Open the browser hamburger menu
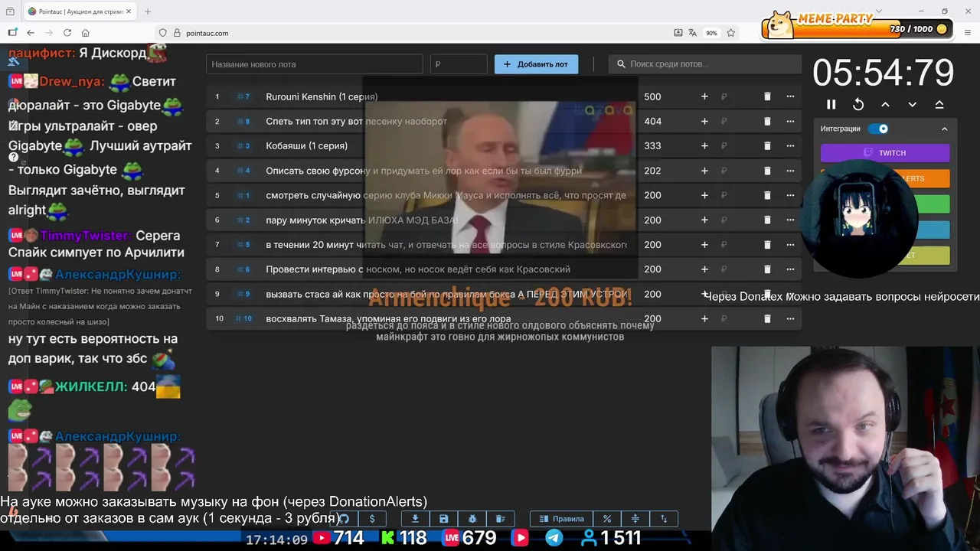Screen dimensions: 980x551 coord(969,33)
